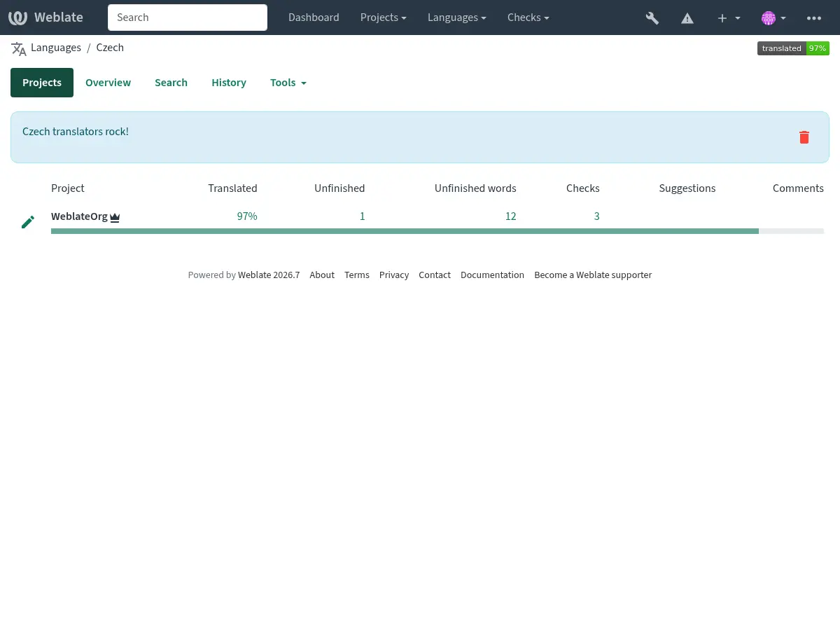Open Documentation footer link
Image resolution: width=840 pixels, height=643 pixels.
pos(492,275)
